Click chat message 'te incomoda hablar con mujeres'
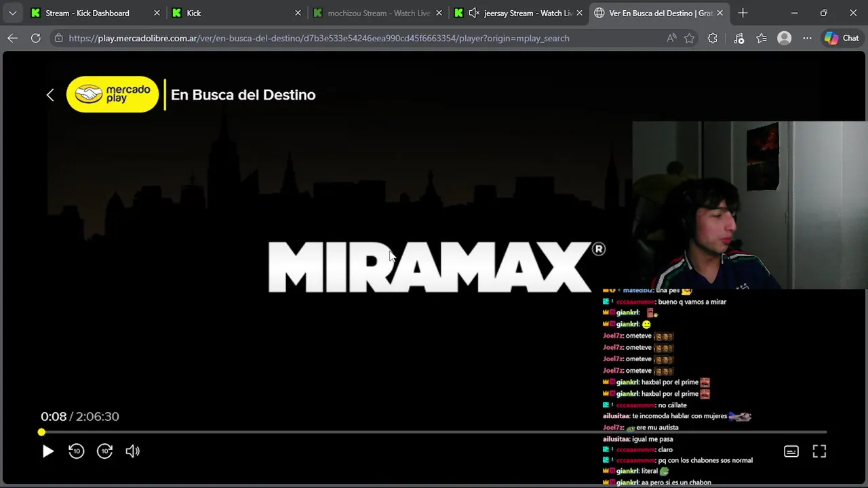This screenshot has width=868, height=488. click(679, 415)
